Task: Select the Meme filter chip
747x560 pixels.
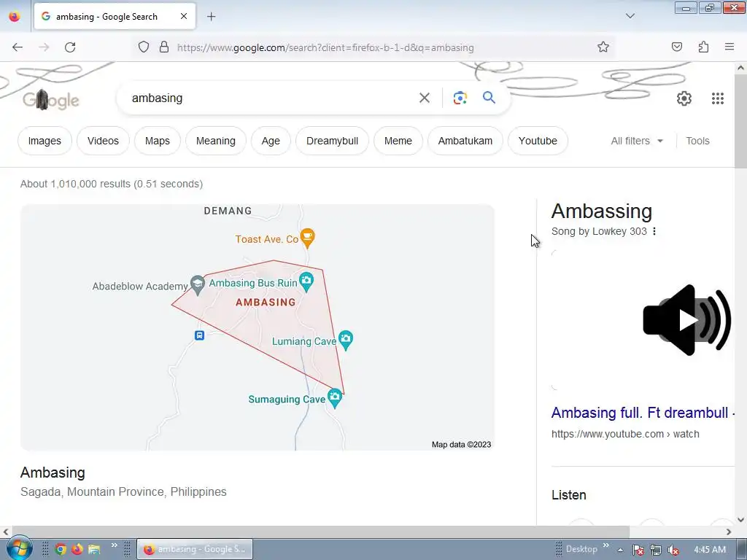Action: [398, 141]
